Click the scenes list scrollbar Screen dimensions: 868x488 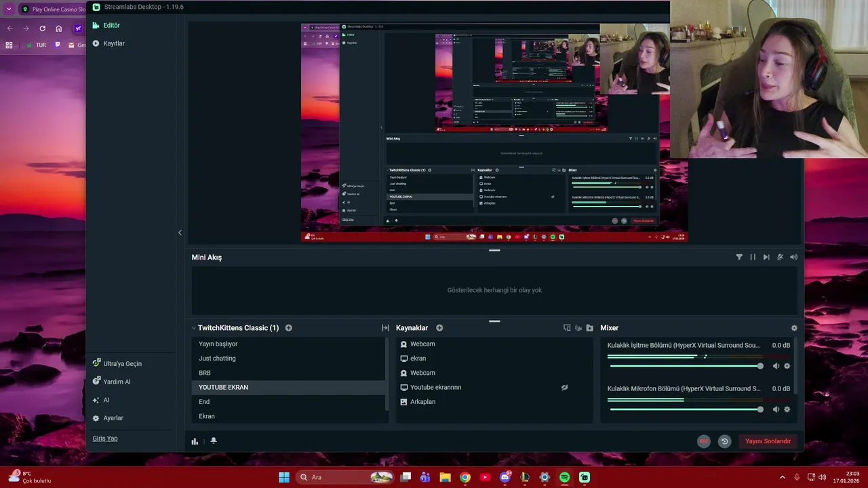(387, 373)
